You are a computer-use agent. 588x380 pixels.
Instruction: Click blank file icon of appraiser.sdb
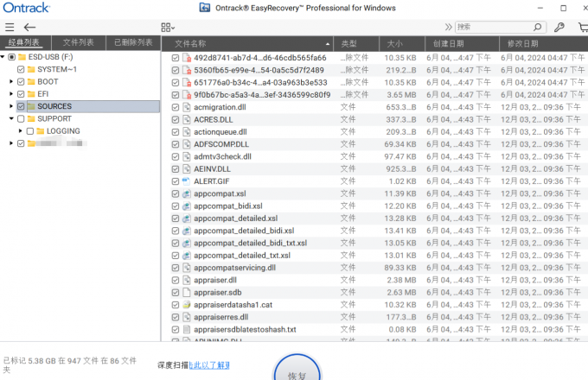pos(187,293)
